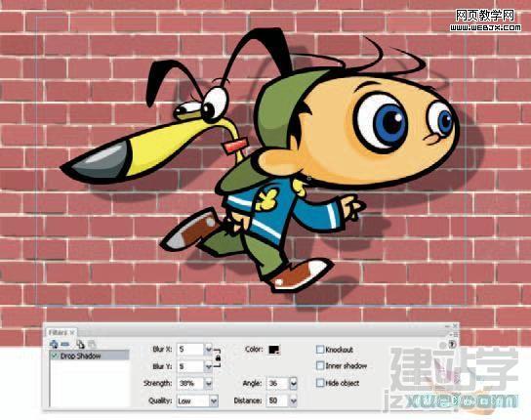This screenshot has width=531, height=420.
Task: Check the Hide object option
Action: [320, 383]
